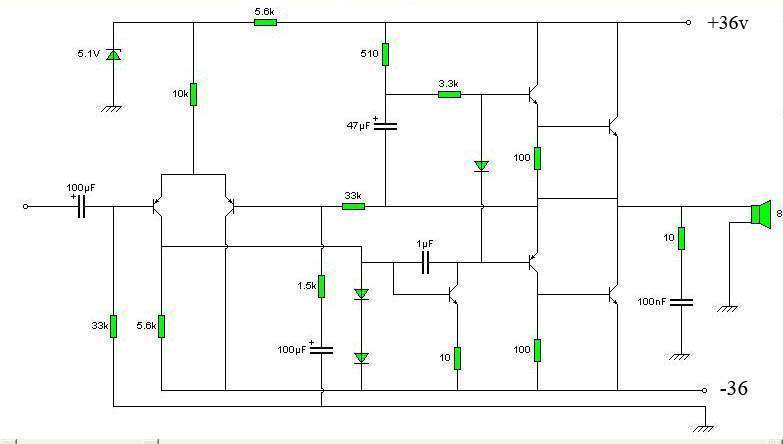Viewport: 783px width, 444px height.
Task: Select the 510 ohm resistor
Action: (x=385, y=54)
